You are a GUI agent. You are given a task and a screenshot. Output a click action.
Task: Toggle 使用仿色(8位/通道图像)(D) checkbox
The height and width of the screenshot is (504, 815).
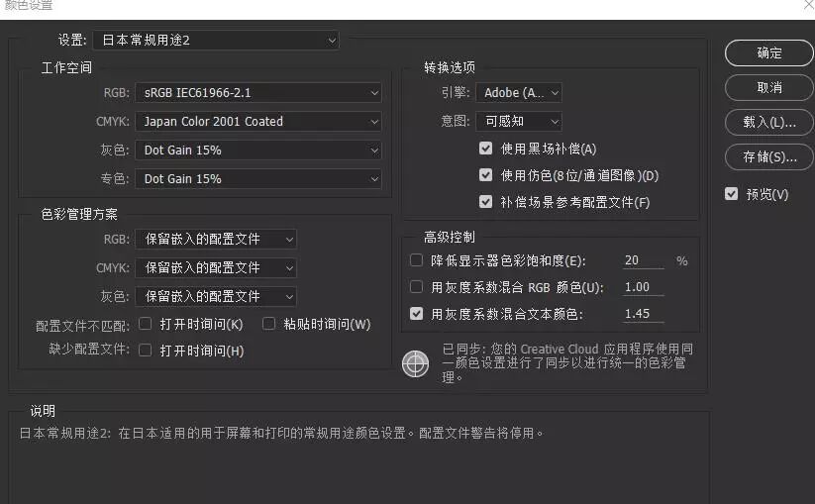pos(485,175)
